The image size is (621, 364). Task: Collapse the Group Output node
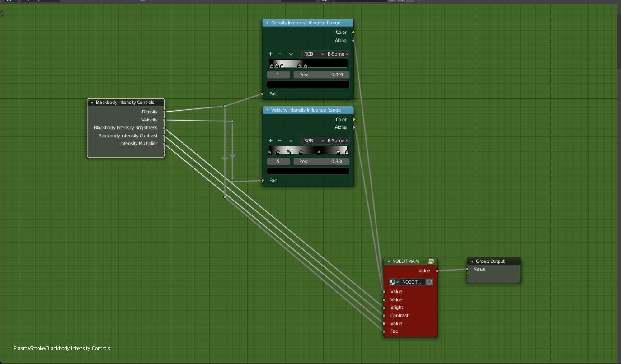pyautogui.click(x=471, y=261)
